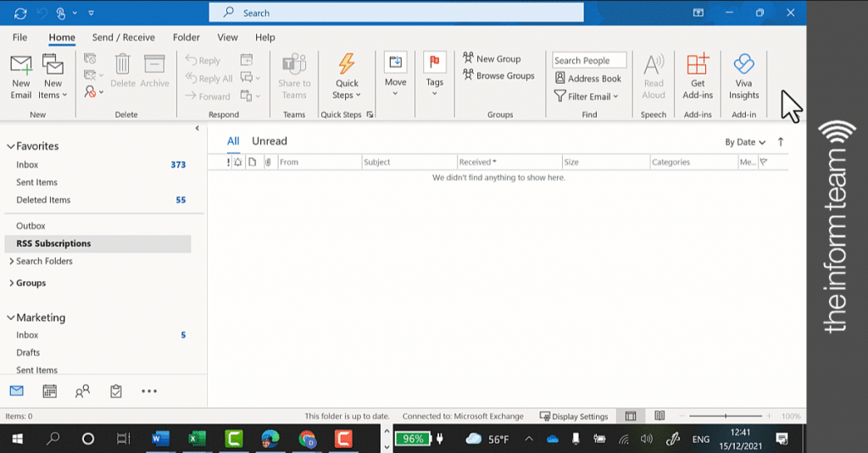This screenshot has height=453, width=868.
Task: Click Display Settings in status bar
Action: [x=574, y=416]
